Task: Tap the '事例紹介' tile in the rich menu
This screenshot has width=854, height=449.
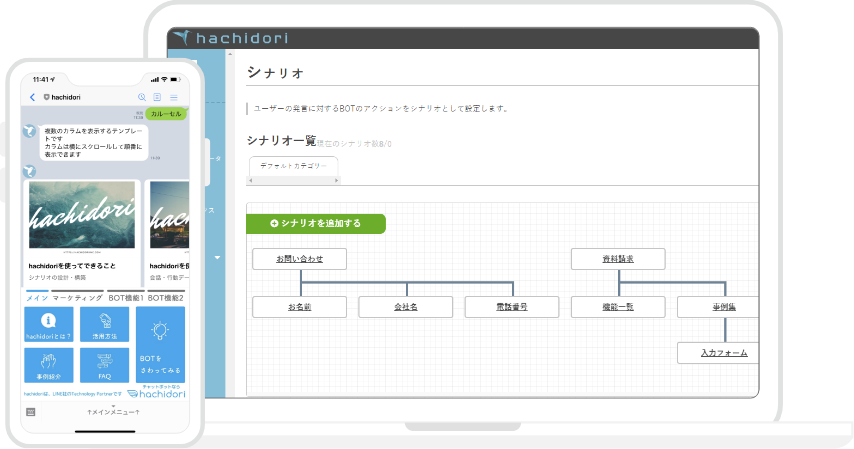Action: 49,365
